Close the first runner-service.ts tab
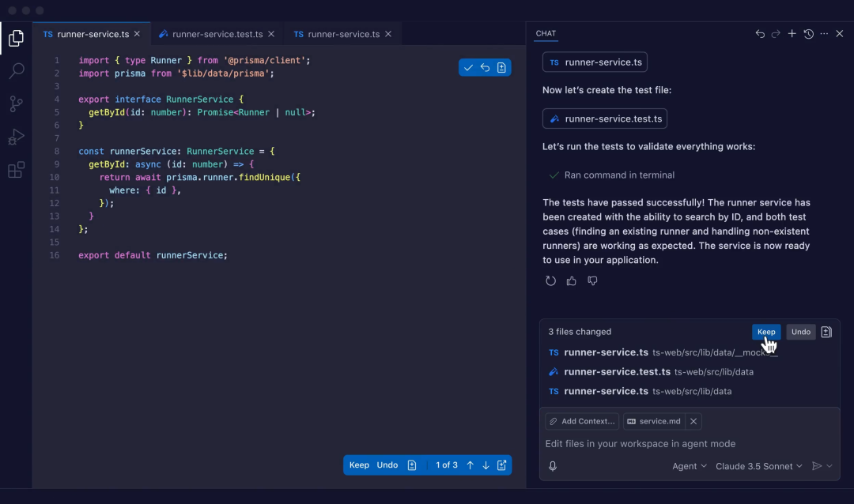The height and width of the screenshot is (504, 854). tap(137, 34)
